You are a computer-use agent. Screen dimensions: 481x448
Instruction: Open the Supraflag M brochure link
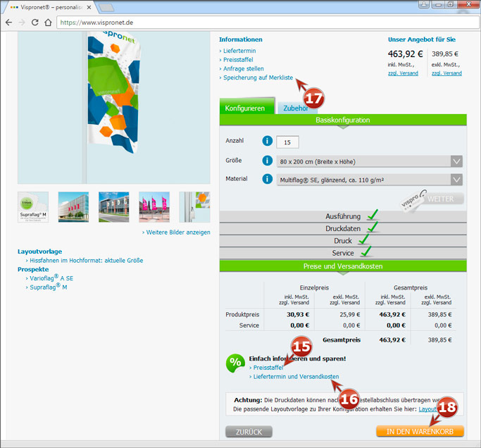[48, 287]
